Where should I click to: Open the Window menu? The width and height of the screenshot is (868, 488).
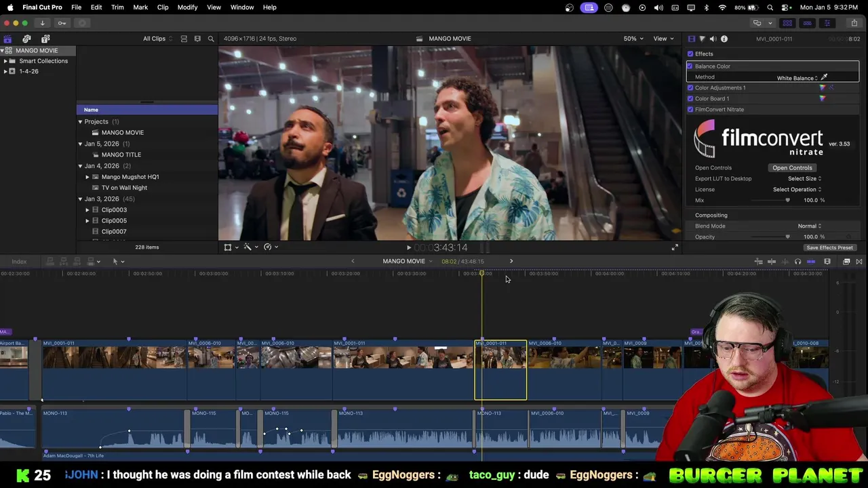242,7
